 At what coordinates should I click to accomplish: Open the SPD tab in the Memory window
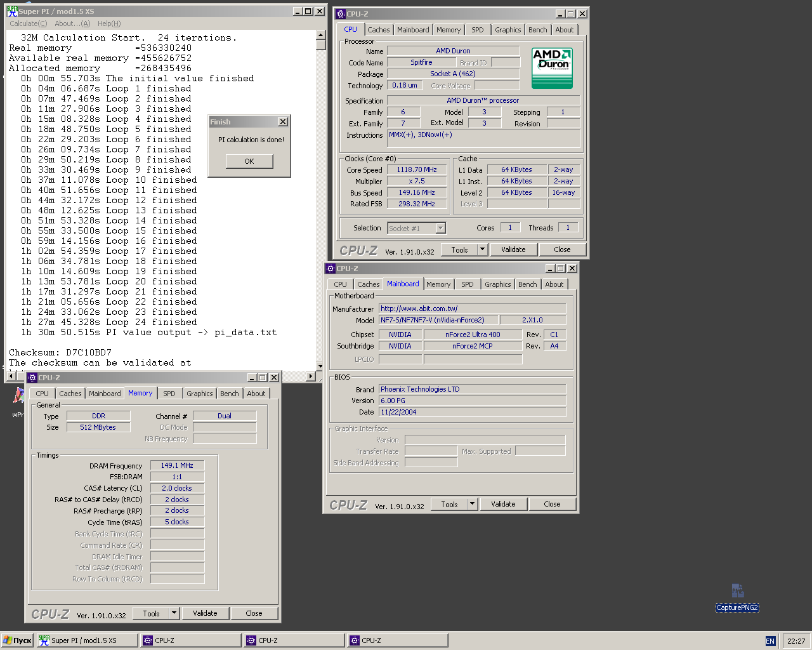(169, 394)
